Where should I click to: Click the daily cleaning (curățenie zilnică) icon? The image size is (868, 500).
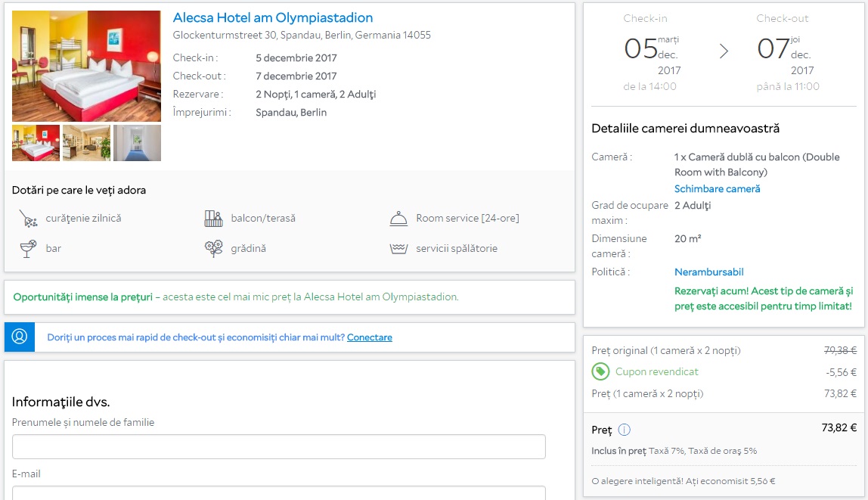click(x=28, y=219)
